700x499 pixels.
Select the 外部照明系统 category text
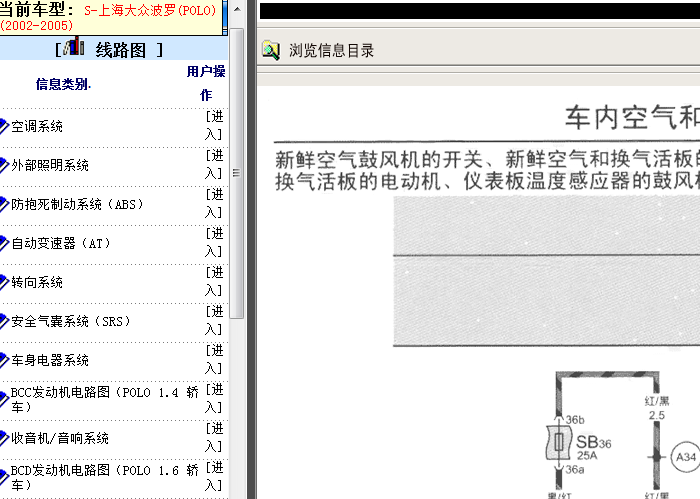(x=50, y=165)
